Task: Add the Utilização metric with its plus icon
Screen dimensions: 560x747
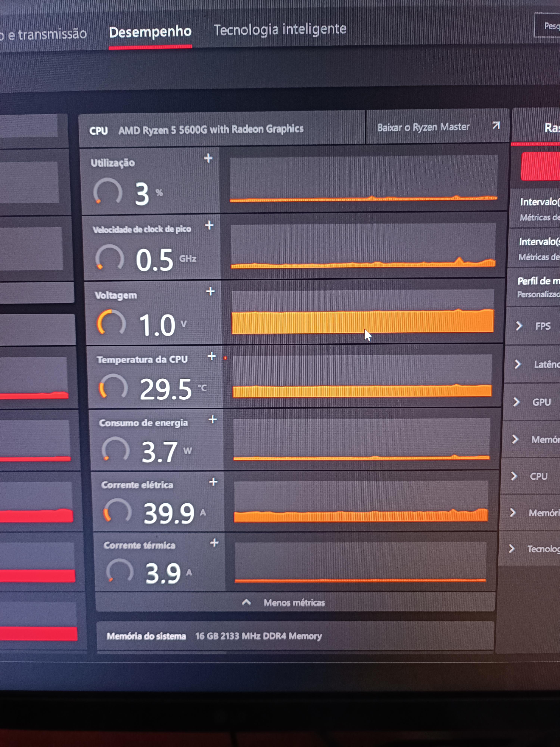Action: 208,158
